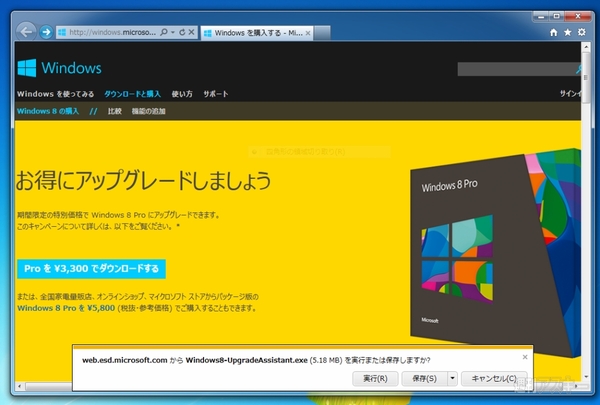
Task: Open Favorites star icon
Action: [x=567, y=33]
